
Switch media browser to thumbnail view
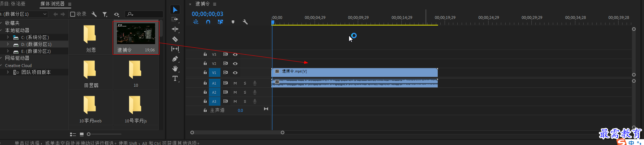tap(82, 134)
